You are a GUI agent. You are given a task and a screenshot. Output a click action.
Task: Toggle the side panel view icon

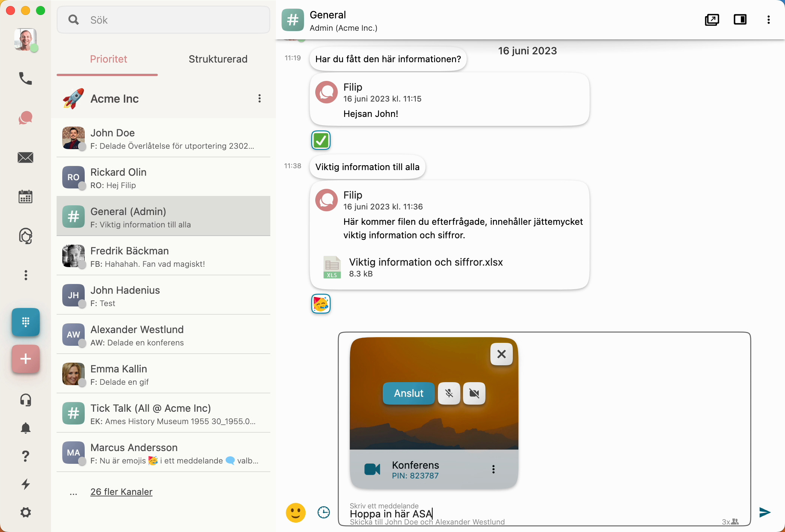[740, 20]
